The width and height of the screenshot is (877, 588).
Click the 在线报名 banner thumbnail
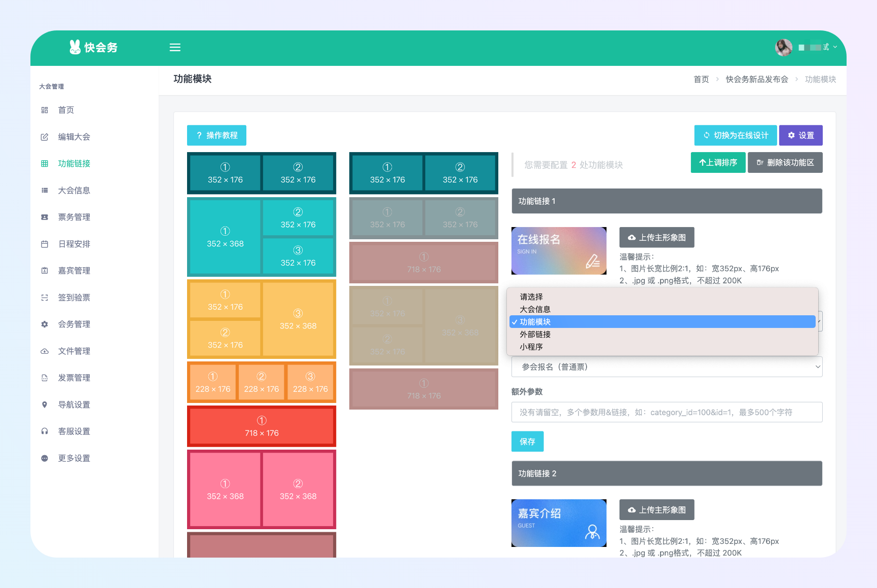tap(559, 251)
